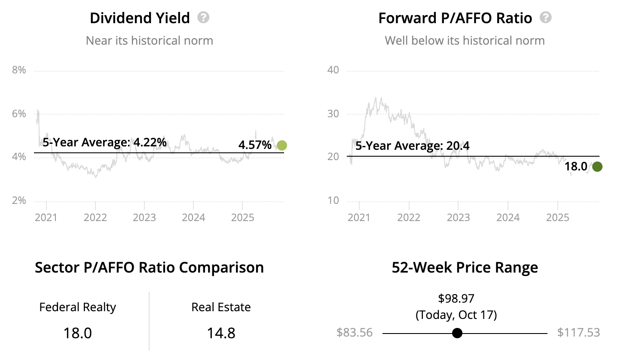Select the Forward P/AFFO Ratio chart title
Viewport: 618px width, 364px height.
(x=455, y=18)
